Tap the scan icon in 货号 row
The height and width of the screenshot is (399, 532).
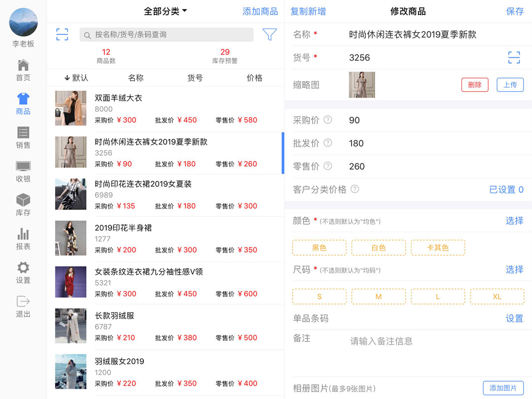coord(514,57)
